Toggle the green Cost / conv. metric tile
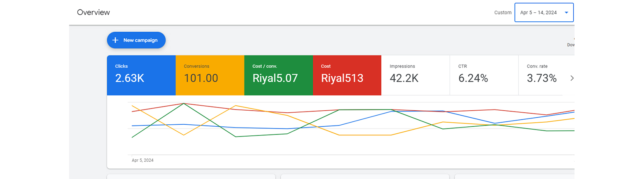The image size is (644, 179). point(278,75)
